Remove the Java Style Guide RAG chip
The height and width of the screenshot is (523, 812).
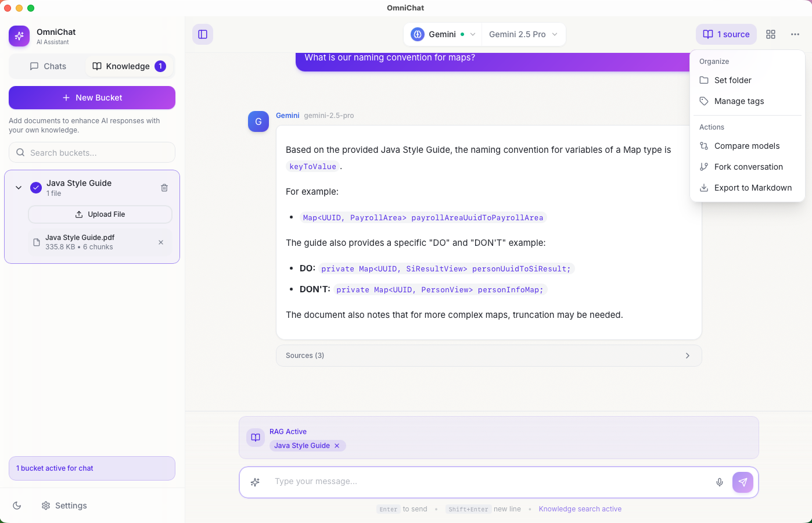point(337,446)
